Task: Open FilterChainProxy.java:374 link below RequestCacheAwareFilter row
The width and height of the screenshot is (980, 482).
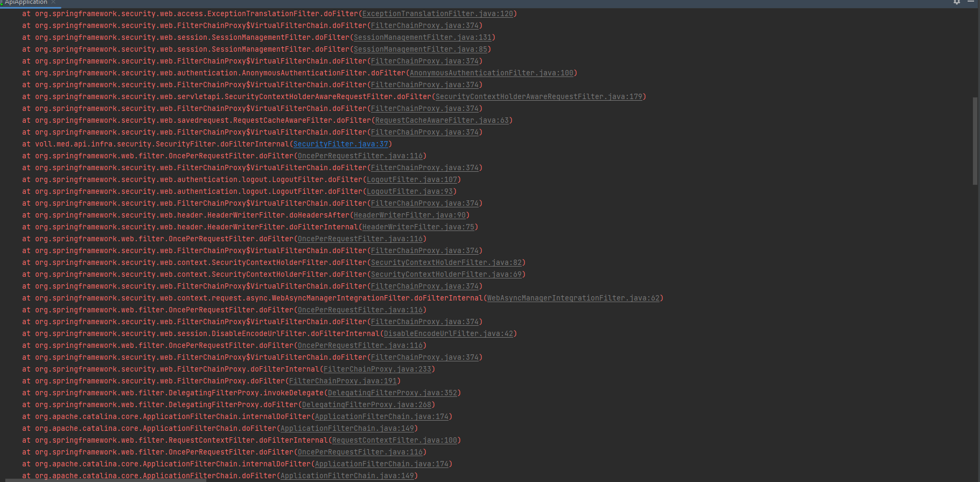Action: (x=425, y=132)
